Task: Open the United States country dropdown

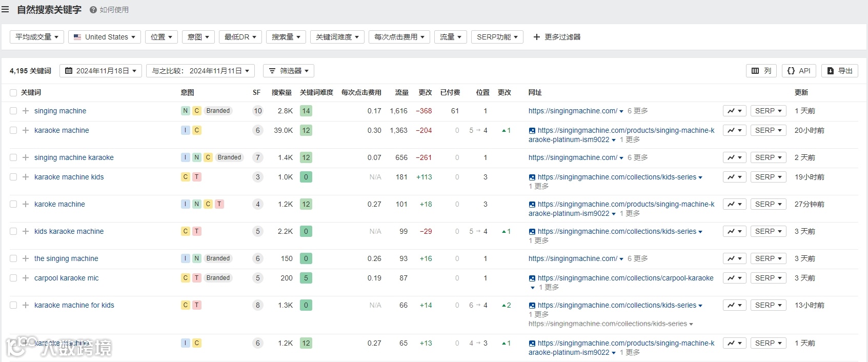Action: pos(105,37)
